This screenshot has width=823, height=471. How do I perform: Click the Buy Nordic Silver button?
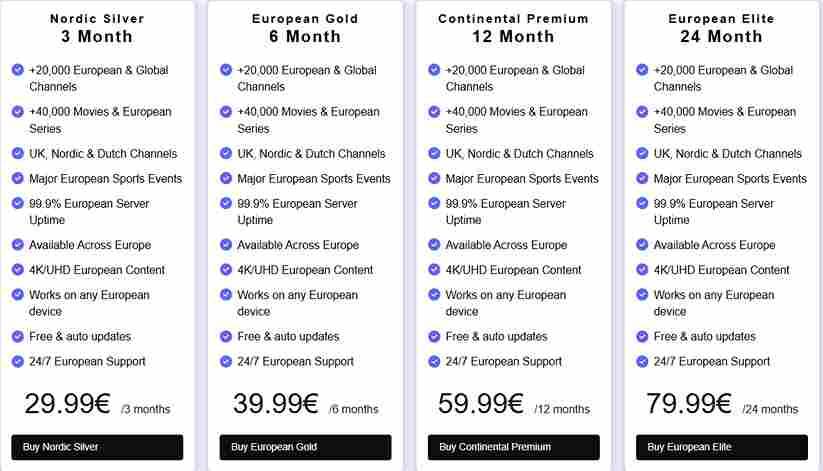pos(97,447)
